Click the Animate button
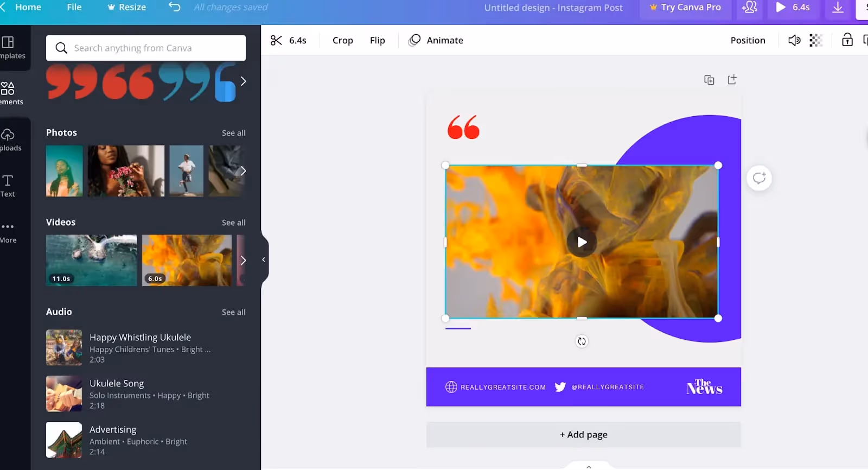 point(436,40)
